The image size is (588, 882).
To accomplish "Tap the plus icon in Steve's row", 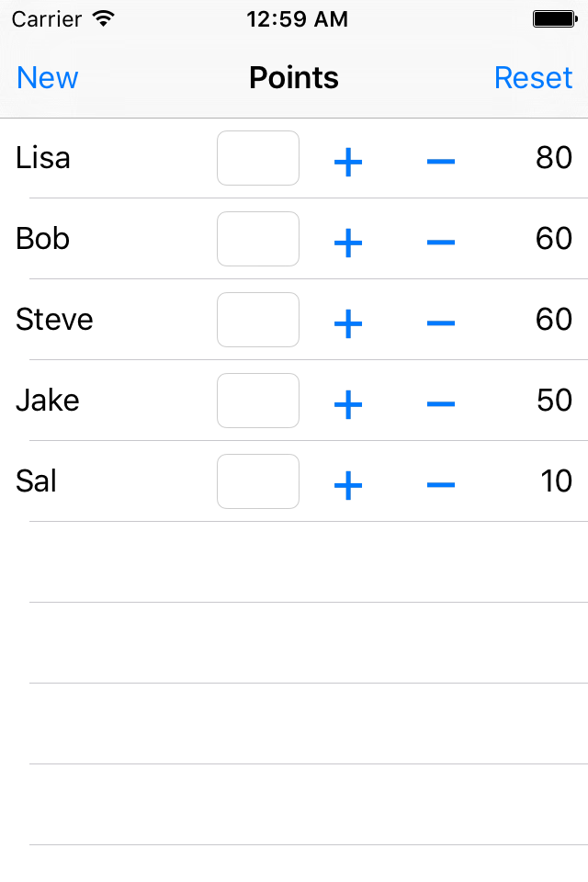I will 347,324.
